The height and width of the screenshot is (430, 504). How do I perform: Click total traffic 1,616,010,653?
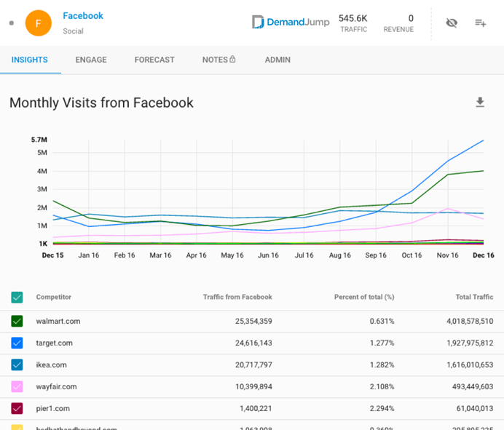coord(470,365)
